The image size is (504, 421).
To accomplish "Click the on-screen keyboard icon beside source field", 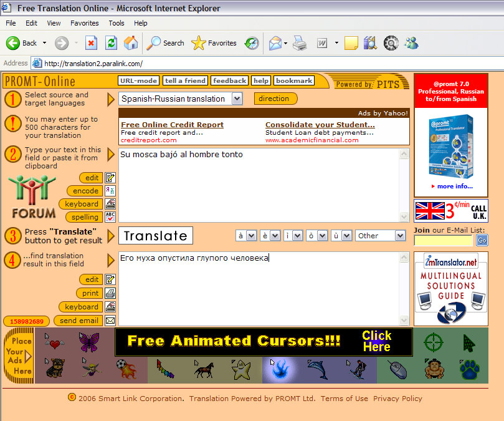I will coord(110,204).
